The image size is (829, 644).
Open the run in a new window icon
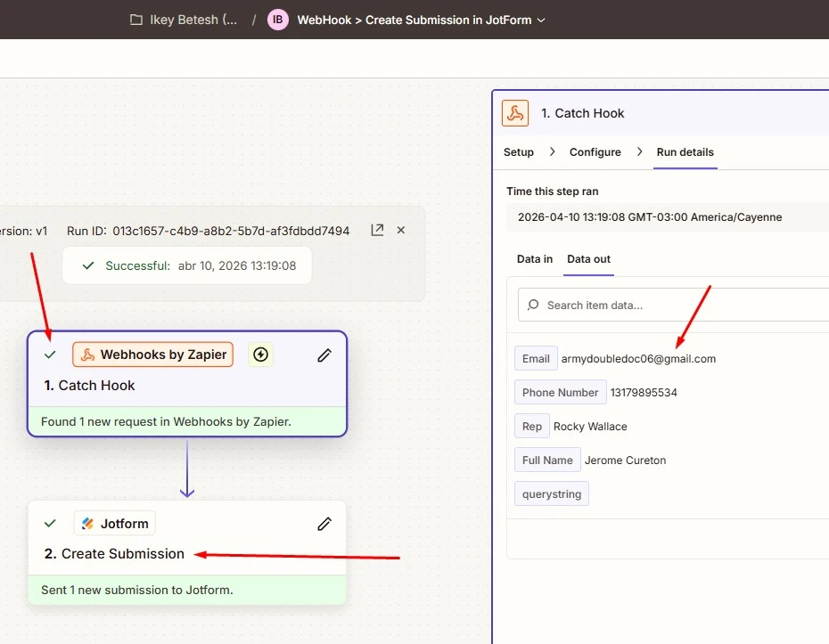[x=377, y=230]
